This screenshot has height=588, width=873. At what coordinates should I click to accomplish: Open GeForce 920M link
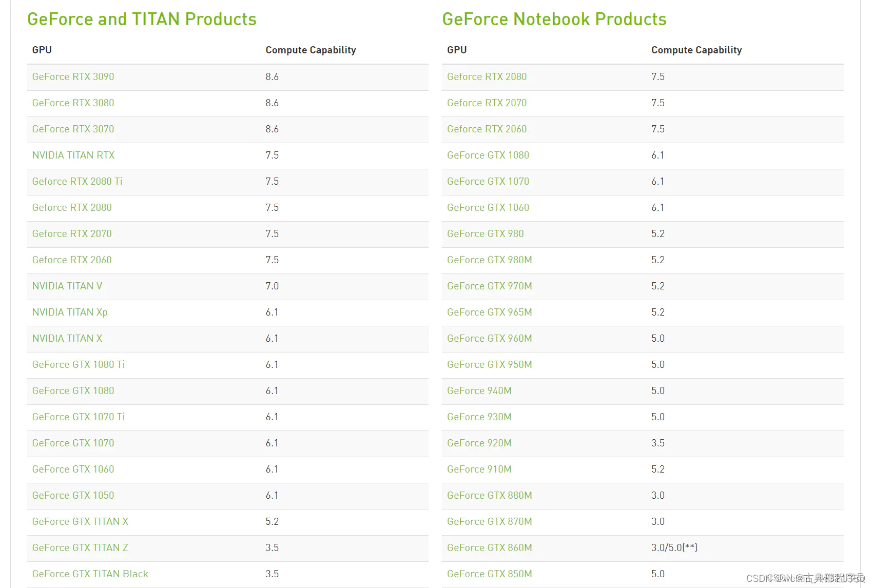(479, 443)
